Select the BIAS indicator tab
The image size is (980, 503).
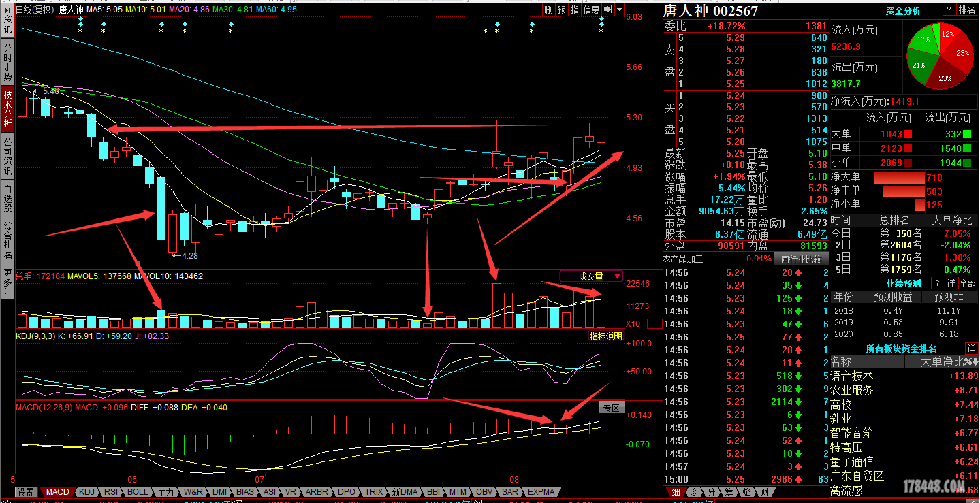245,491
